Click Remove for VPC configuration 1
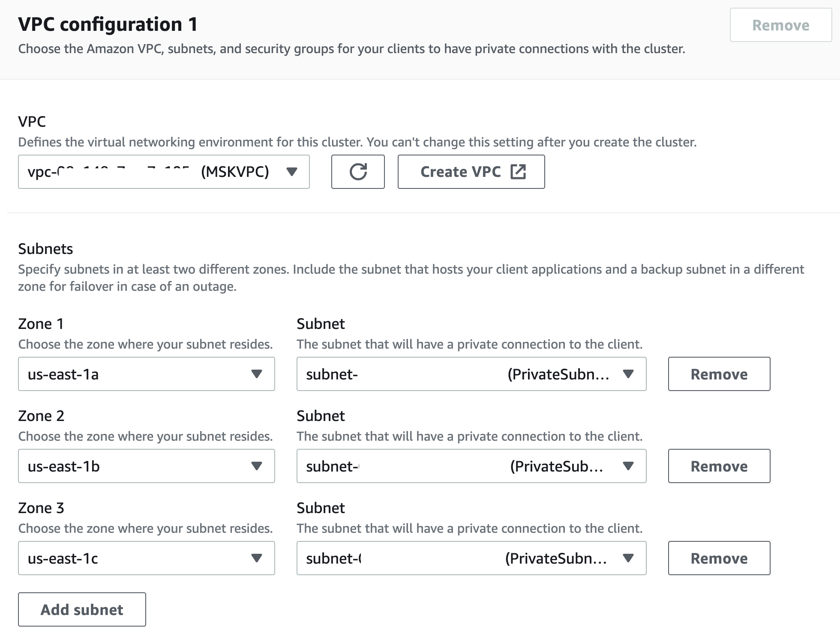840x633 pixels. click(780, 25)
